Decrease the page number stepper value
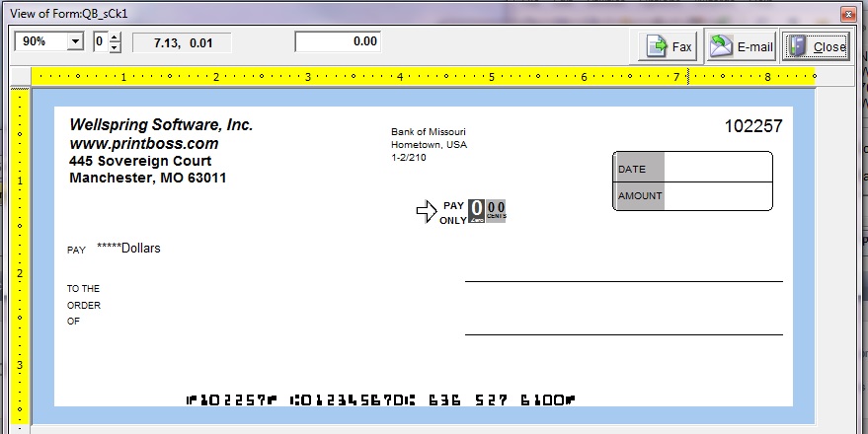 115,47
